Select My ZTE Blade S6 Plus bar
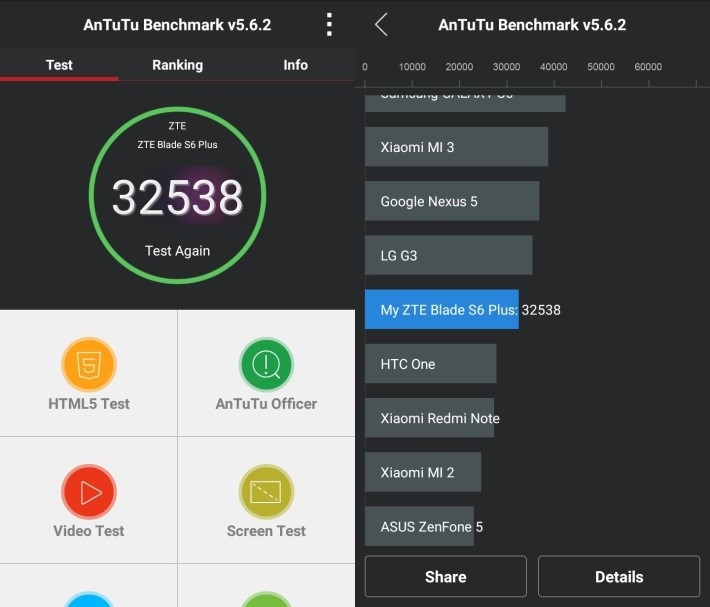The image size is (710, 607). pyautogui.click(x=442, y=310)
